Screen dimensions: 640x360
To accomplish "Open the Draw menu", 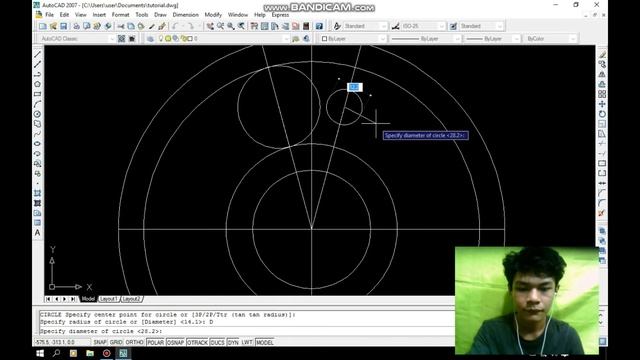I will point(160,15).
